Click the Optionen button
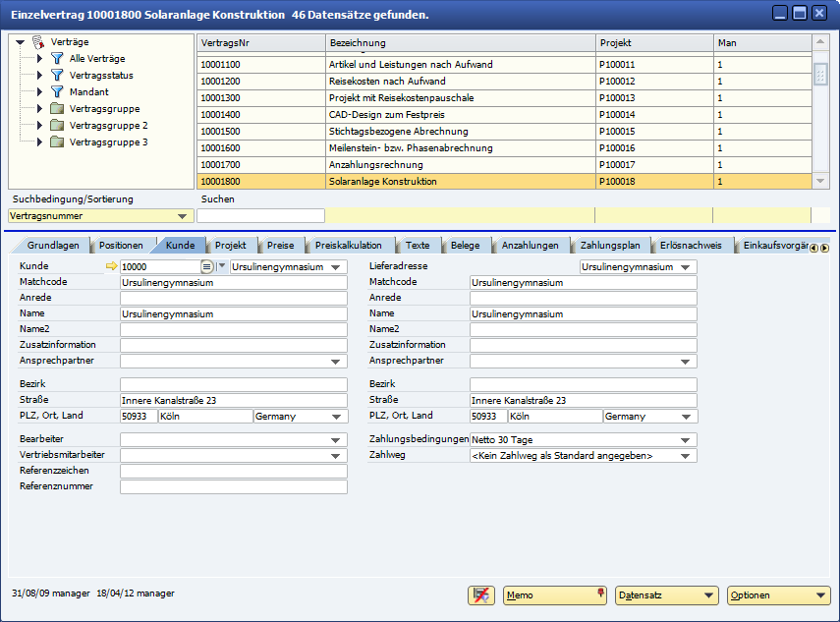Screen dimensions: 840x622 (778, 595)
